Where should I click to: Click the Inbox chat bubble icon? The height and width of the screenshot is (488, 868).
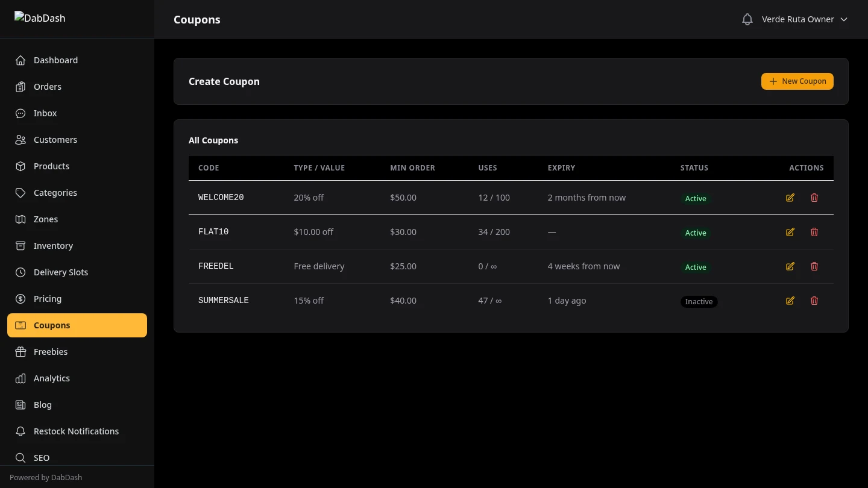(x=20, y=113)
